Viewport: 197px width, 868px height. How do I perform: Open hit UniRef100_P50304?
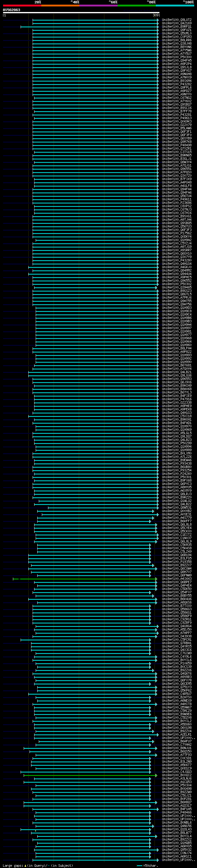click(176, 785)
